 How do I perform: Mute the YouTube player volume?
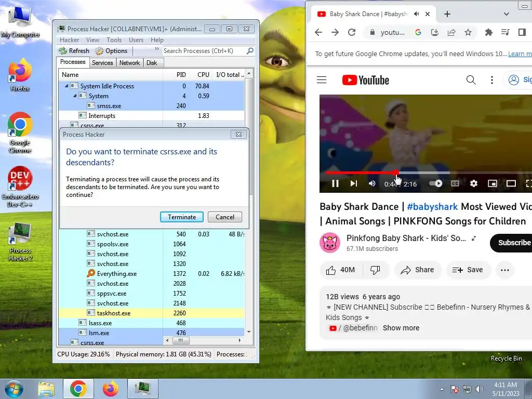372,183
